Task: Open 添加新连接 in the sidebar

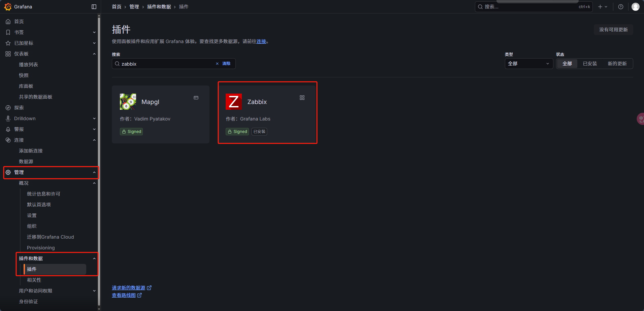Action: (x=31, y=151)
